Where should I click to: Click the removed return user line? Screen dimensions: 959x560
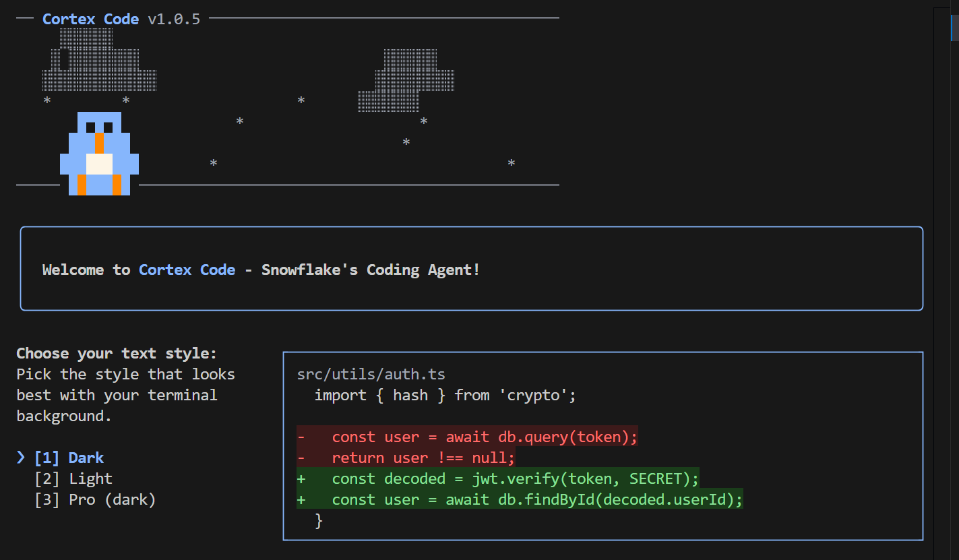coord(423,458)
